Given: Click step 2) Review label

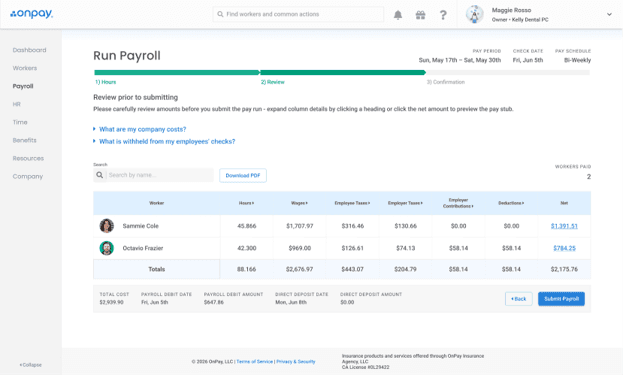Looking at the screenshot, I should tap(273, 82).
